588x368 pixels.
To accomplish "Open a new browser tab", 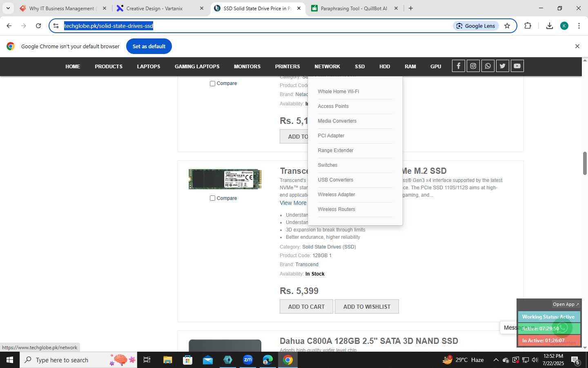I will [411, 8].
